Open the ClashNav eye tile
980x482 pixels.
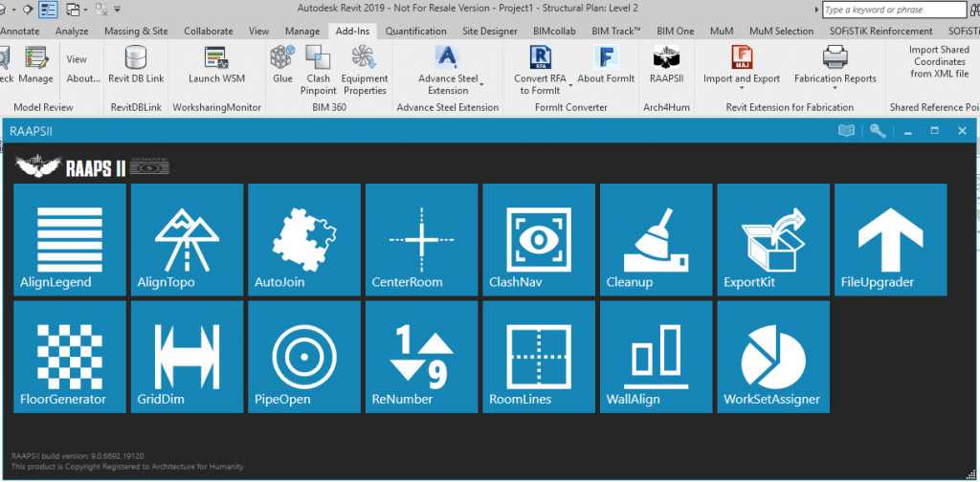[x=539, y=239]
